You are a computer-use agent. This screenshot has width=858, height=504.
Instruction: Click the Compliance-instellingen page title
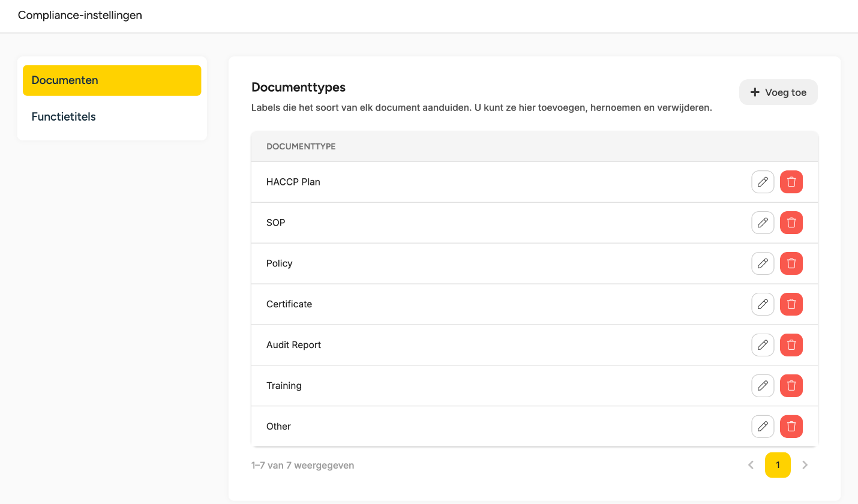pos(80,15)
